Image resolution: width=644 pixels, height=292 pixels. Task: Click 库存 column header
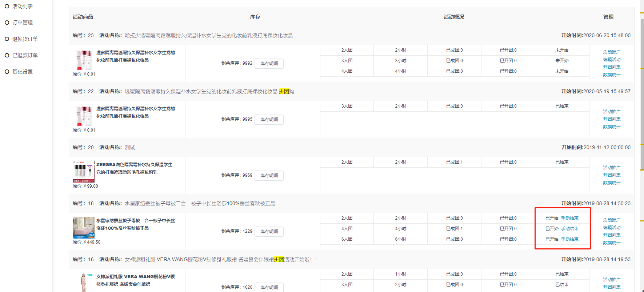point(255,17)
